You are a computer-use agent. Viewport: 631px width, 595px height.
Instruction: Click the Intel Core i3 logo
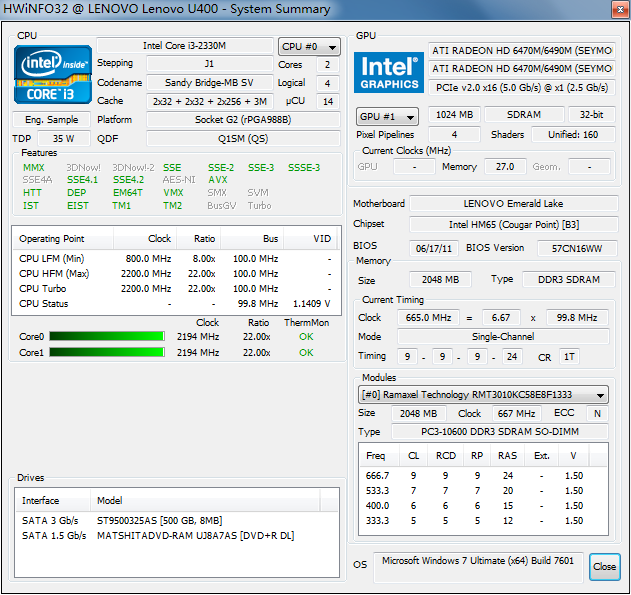52,74
